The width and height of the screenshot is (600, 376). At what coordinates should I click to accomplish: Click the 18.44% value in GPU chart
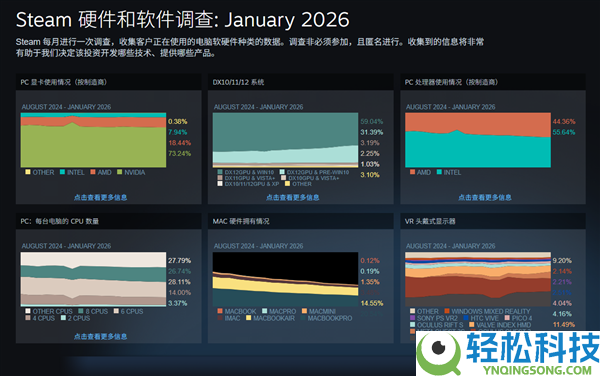click(x=179, y=143)
